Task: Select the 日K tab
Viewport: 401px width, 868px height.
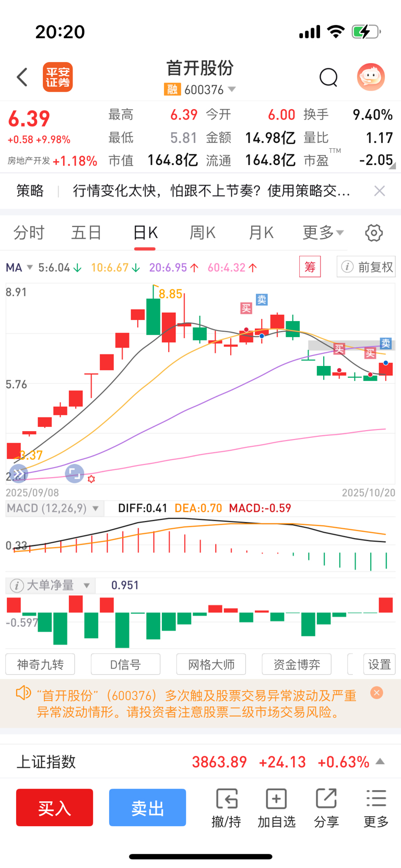Action: pos(145,233)
